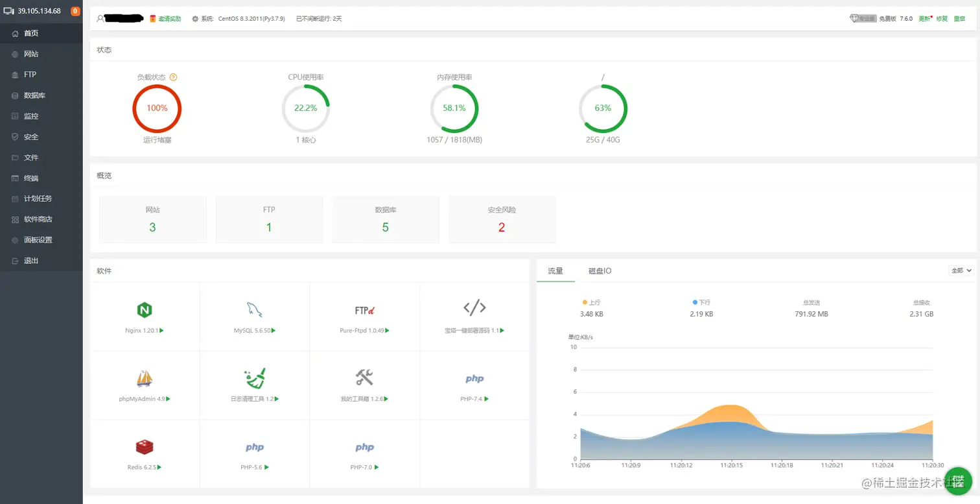This screenshot has height=504, width=980.
Task: Click the 内存使用率 58.1% gauge
Action: coord(454,108)
